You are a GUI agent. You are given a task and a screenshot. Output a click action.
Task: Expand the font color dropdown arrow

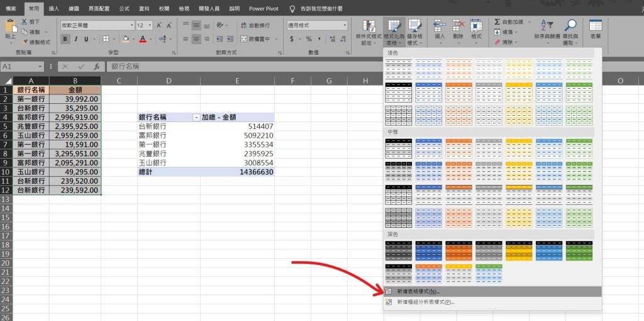151,39
